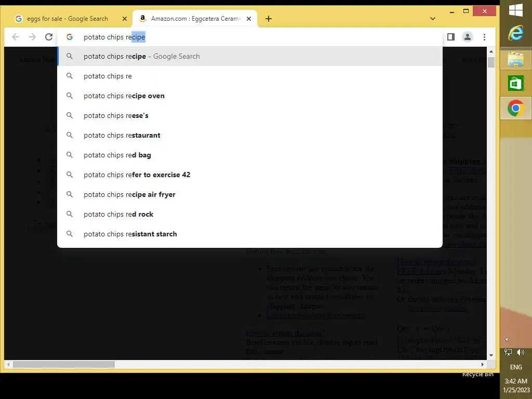Open the network tray icon
The height and width of the screenshot is (399, 532).
pos(508,352)
